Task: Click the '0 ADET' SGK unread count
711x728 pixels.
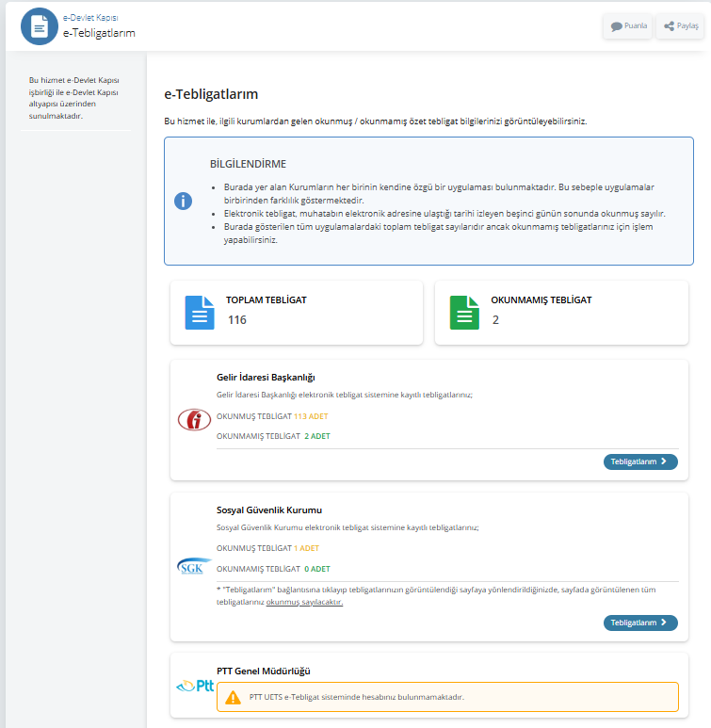Action: 317,569
